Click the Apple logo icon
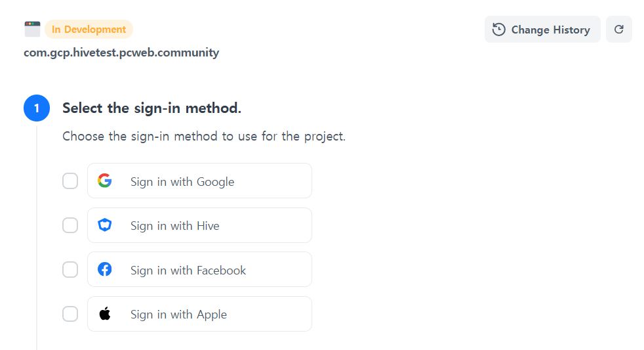The image size is (644, 350). pyautogui.click(x=105, y=313)
